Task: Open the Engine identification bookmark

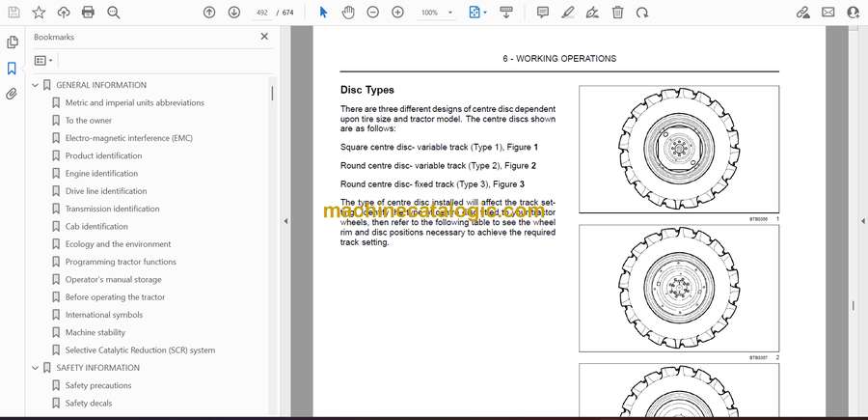Action: pyautogui.click(x=101, y=174)
